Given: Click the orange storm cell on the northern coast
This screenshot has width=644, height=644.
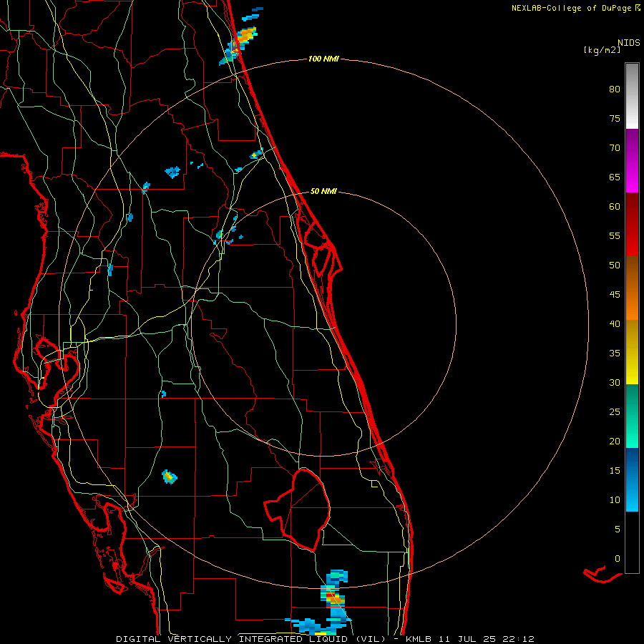Looking at the screenshot, I should click(246, 36).
